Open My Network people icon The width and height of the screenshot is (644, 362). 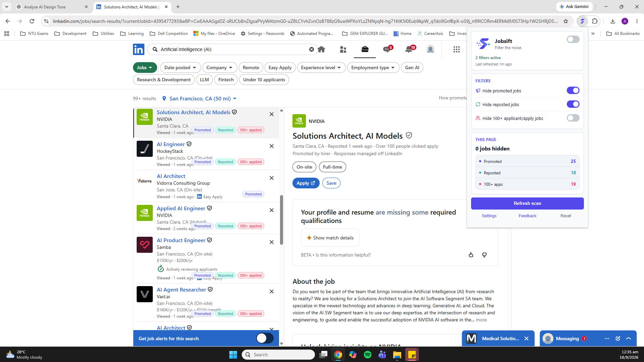(343, 49)
